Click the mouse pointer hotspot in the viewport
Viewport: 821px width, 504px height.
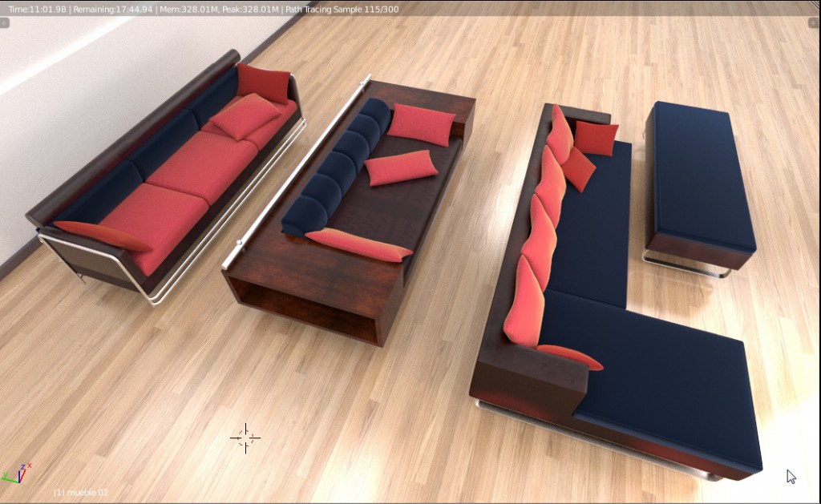788,470
